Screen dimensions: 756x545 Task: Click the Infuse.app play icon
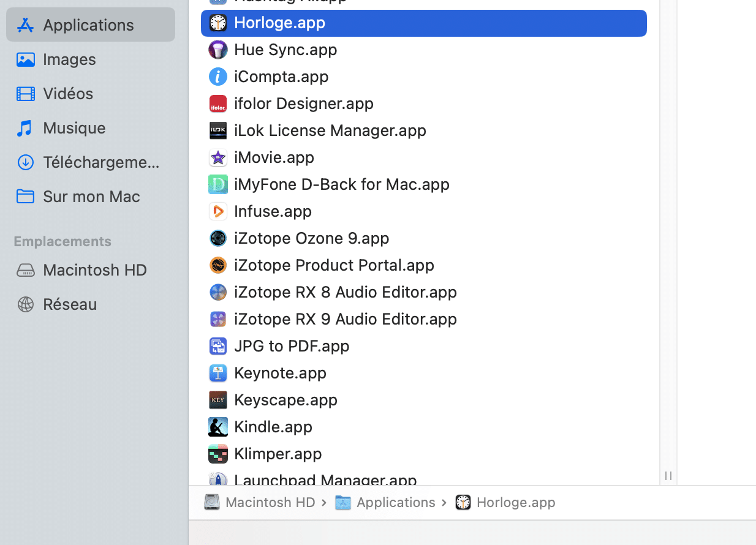coord(218,211)
